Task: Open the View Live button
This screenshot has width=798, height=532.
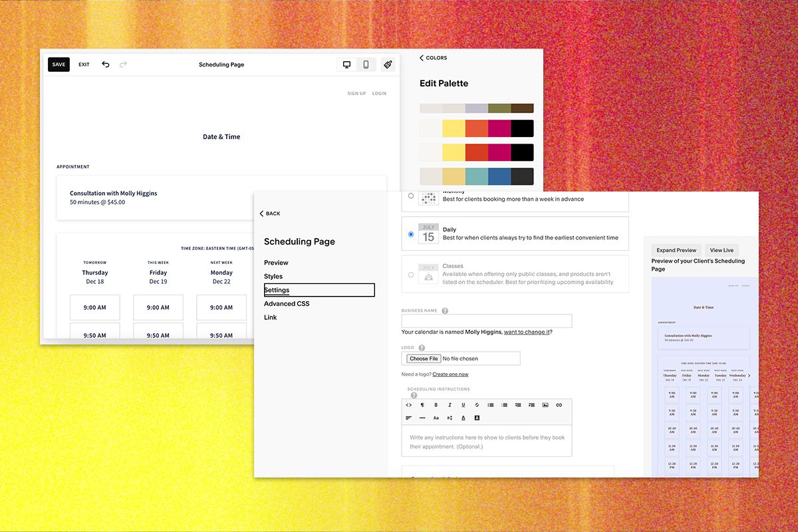Action: click(722, 249)
